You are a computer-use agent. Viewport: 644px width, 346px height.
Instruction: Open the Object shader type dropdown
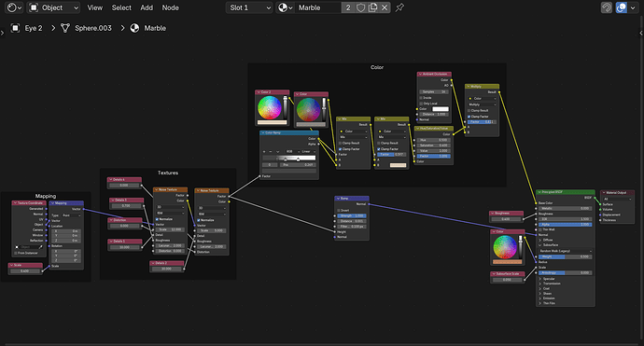click(54, 7)
